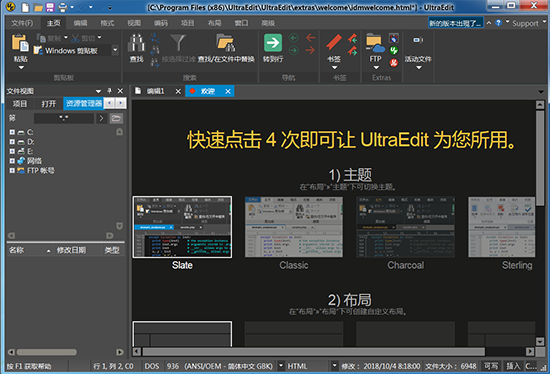Open the 粘贴 dropdown arrow below Paste
The width and height of the screenshot is (550, 374).
point(21,68)
